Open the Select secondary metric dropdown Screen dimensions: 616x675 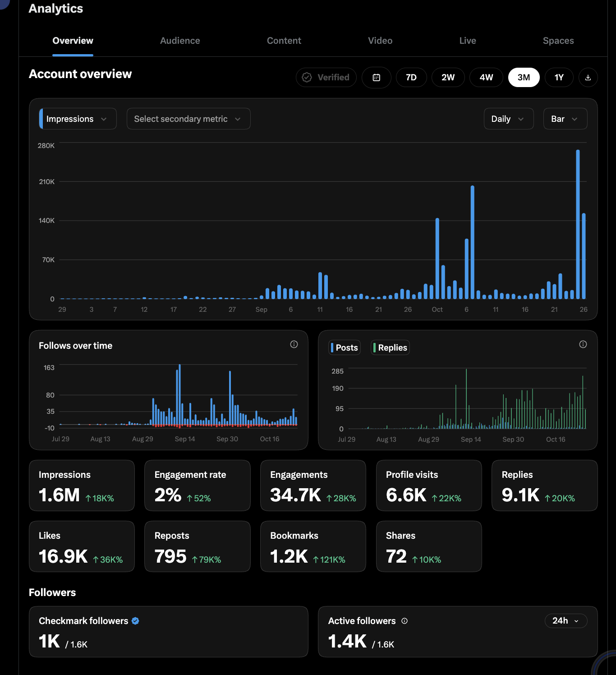click(x=188, y=119)
